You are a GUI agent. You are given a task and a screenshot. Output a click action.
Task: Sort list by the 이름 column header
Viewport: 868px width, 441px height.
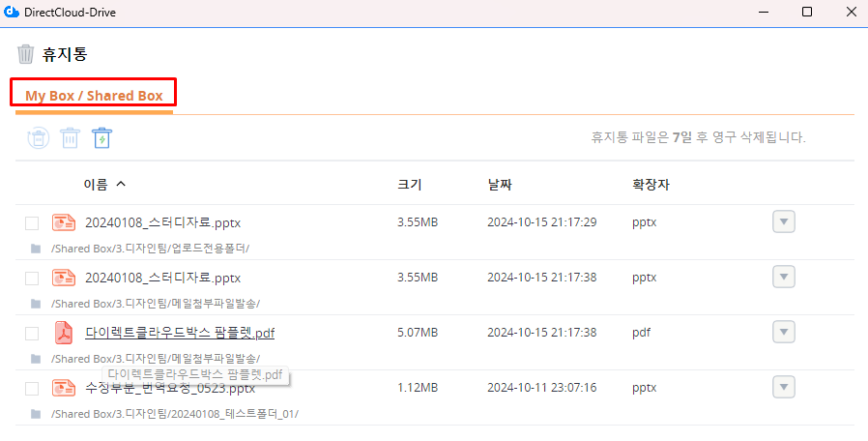click(x=96, y=185)
